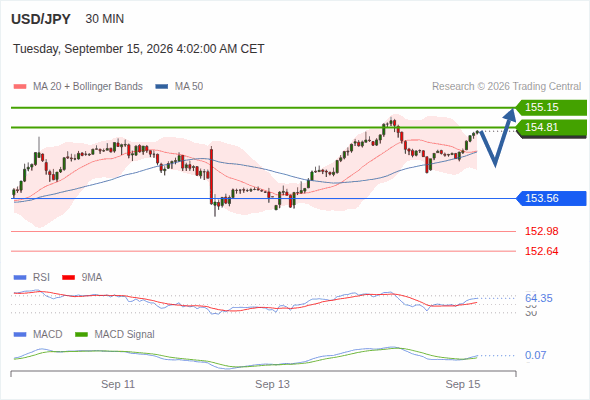This screenshot has height=400, width=590.
Task: Click the MA 20 + Bollinger Bands legend swatch
Action: pyautogui.click(x=20, y=87)
